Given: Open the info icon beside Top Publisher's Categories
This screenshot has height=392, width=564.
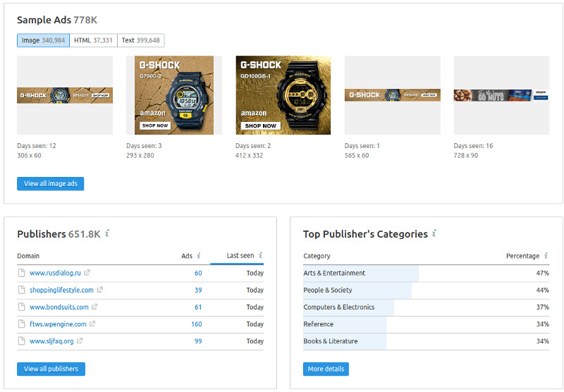Looking at the screenshot, I should (x=434, y=233).
